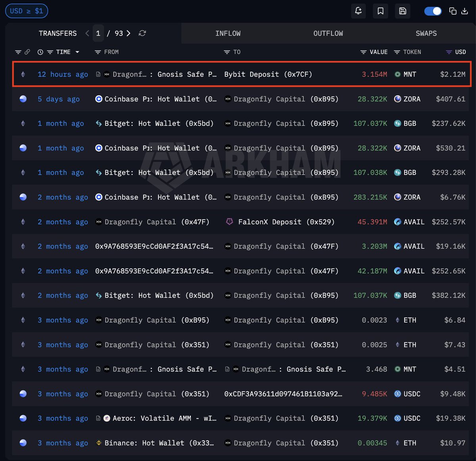
Task: Click USD amount $293.28K
Action: coord(449,173)
